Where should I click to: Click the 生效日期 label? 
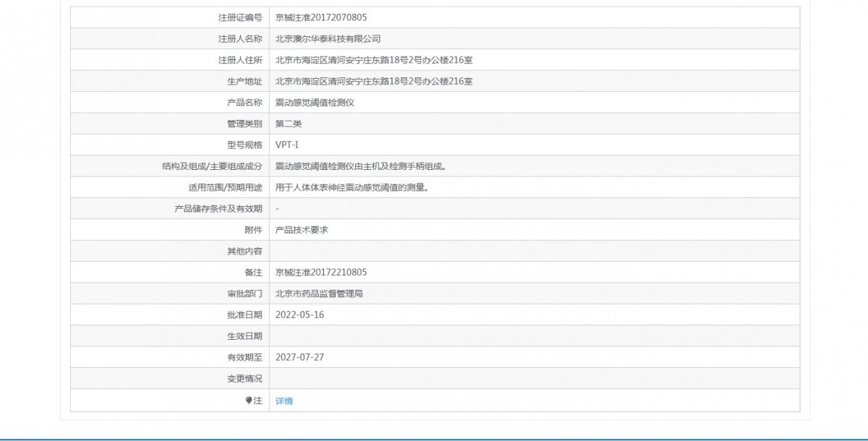pyautogui.click(x=244, y=336)
